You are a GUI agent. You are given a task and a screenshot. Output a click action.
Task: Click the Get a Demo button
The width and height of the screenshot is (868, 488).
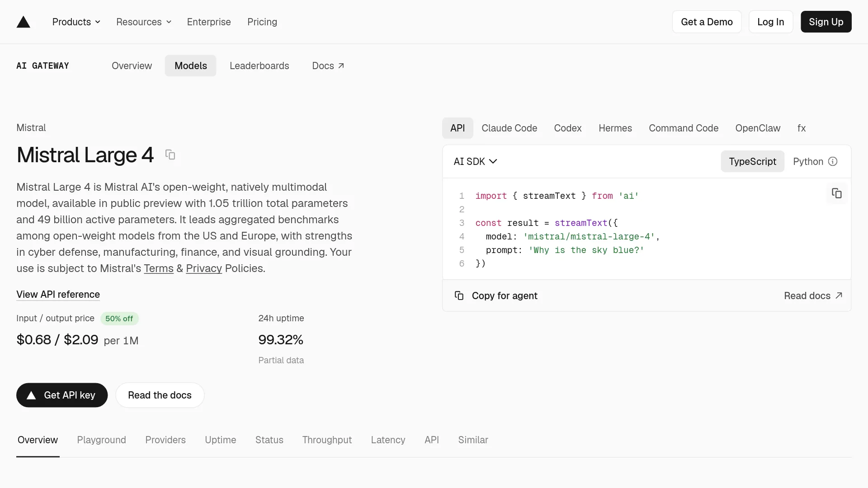(x=707, y=22)
